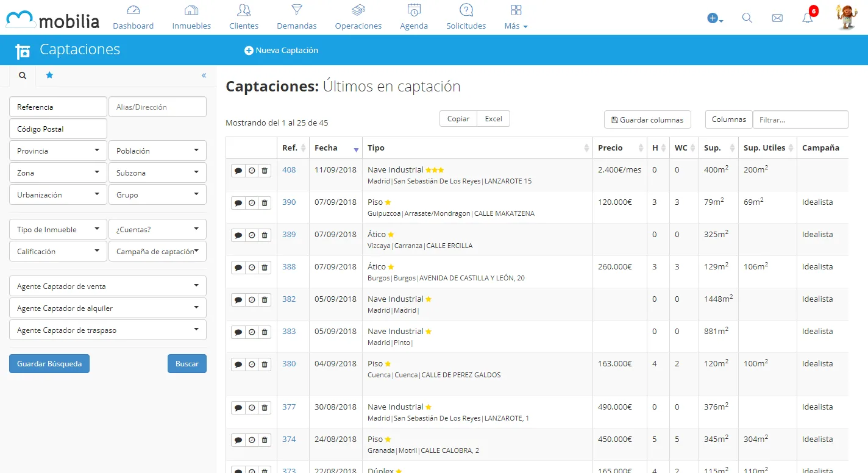Click Guardar columnas button

647,120
